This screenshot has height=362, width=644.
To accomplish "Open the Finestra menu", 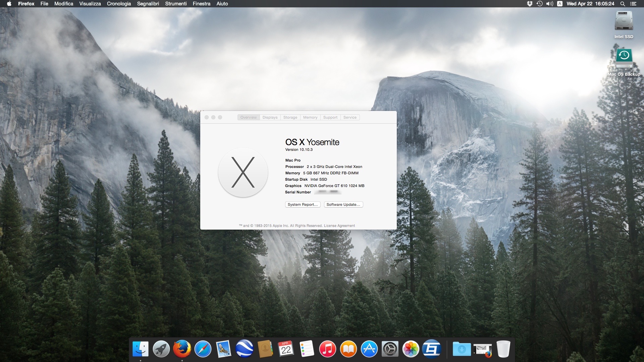I will pyautogui.click(x=202, y=4).
